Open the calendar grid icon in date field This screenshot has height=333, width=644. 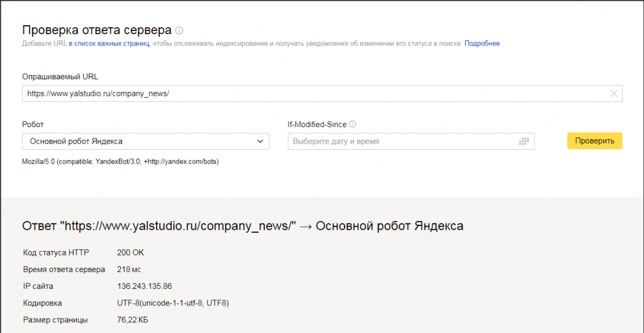523,142
